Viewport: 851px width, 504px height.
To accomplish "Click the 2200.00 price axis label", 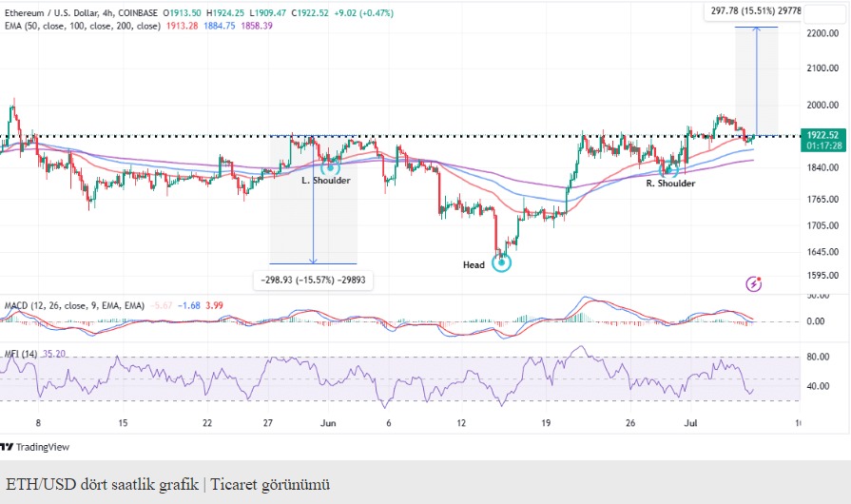I will point(822,33).
